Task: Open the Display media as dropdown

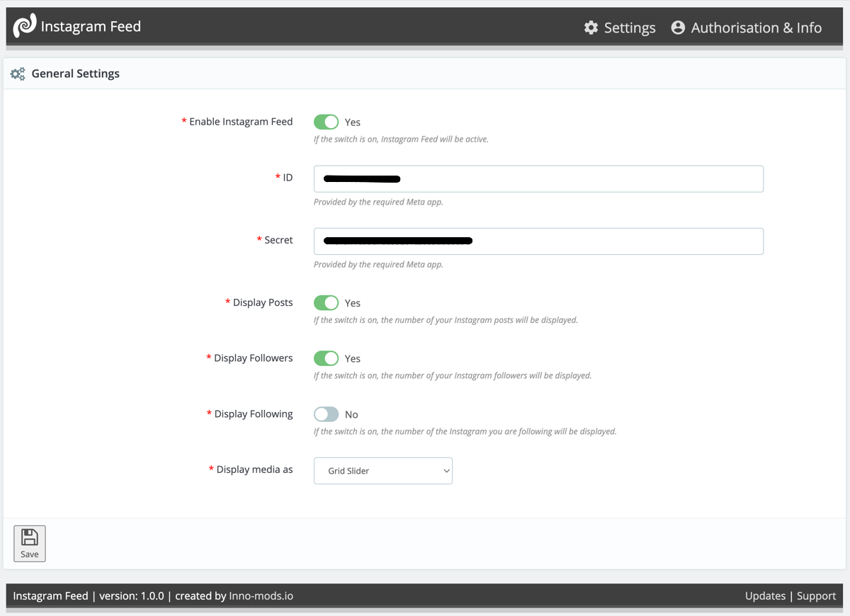Action: [x=382, y=470]
